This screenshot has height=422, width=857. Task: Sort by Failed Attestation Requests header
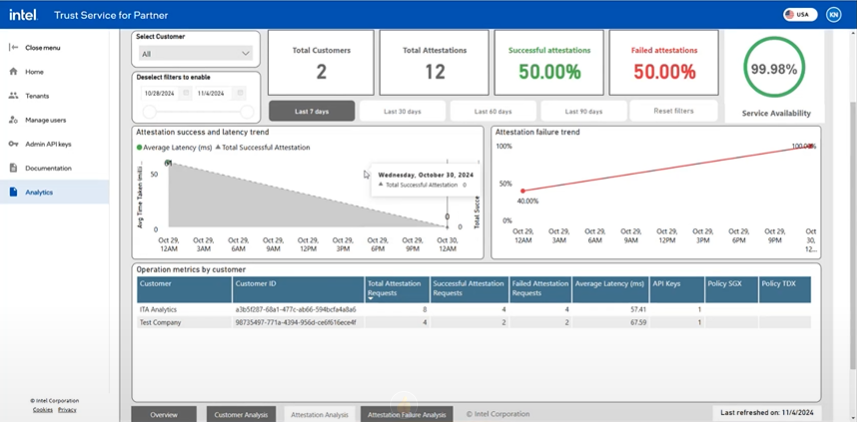(541, 289)
